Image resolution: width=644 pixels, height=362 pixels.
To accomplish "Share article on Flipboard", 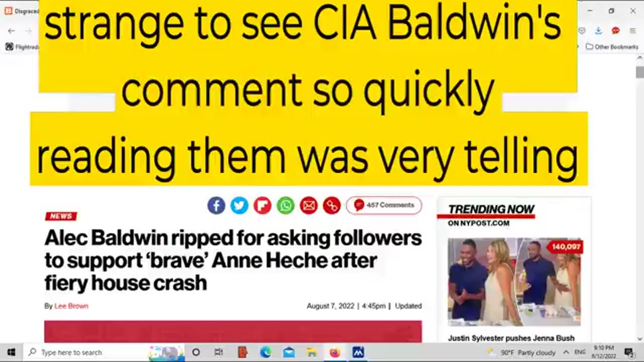I will [x=262, y=205].
